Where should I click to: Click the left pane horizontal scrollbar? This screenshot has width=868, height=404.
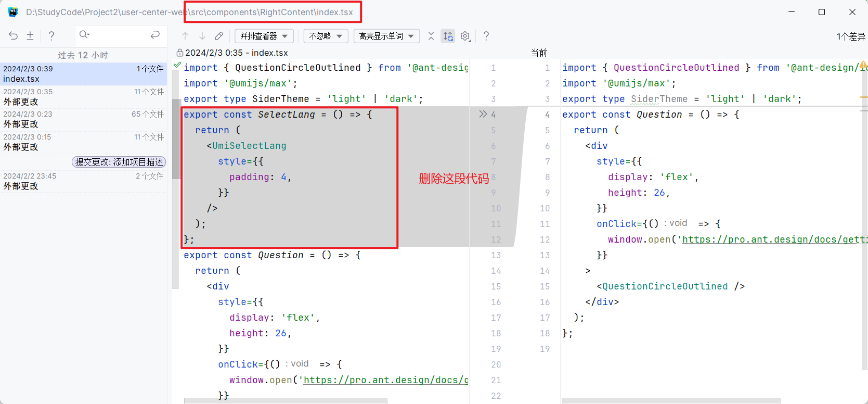[286, 401]
